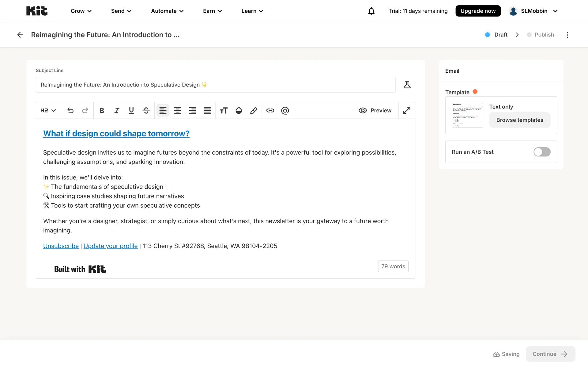Enable the Run an A/B Test switch

click(542, 152)
